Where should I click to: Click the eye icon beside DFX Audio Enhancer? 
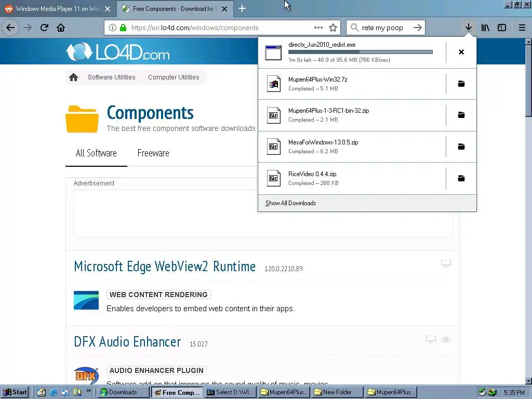click(x=446, y=340)
